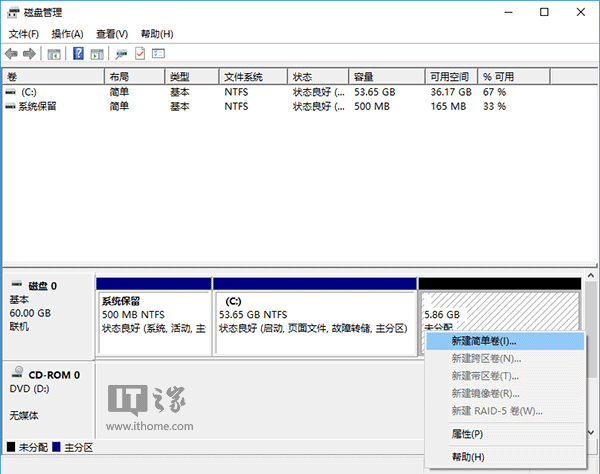Sort by the 类型 column header
The height and width of the screenshot is (474, 600).
(x=192, y=77)
